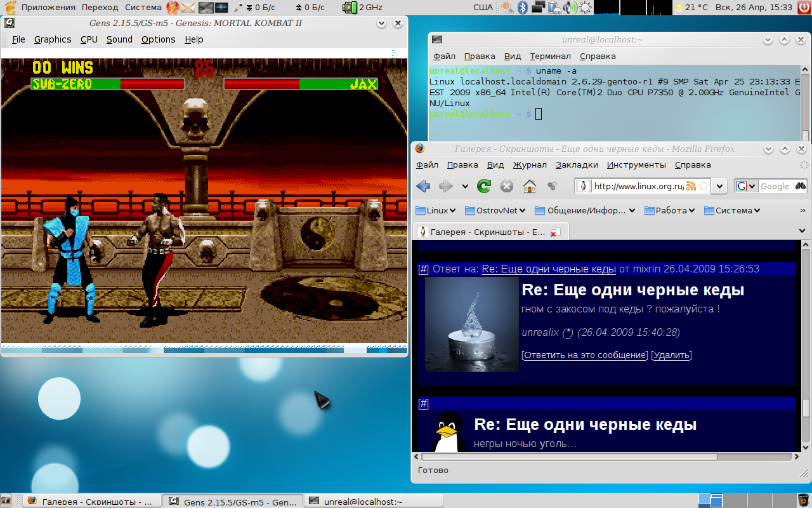This screenshot has height=508, width=812.
Task: Open the battery power manager icon
Action: pos(554,8)
